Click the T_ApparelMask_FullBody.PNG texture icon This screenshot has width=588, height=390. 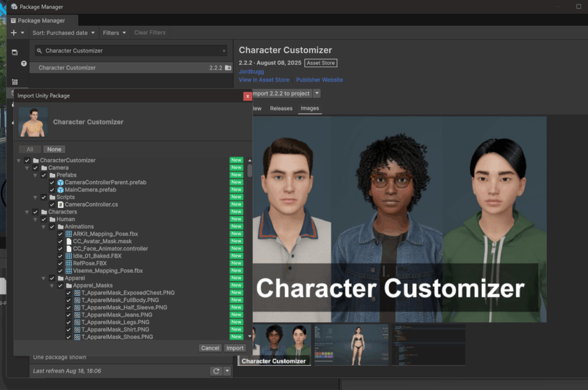tap(77, 300)
